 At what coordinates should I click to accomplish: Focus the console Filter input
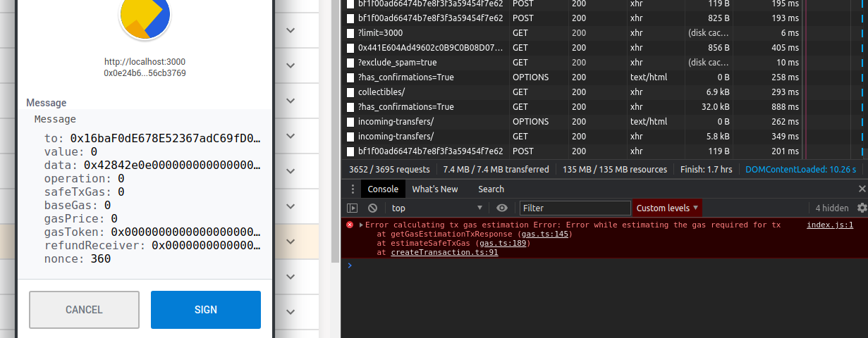click(575, 208)
